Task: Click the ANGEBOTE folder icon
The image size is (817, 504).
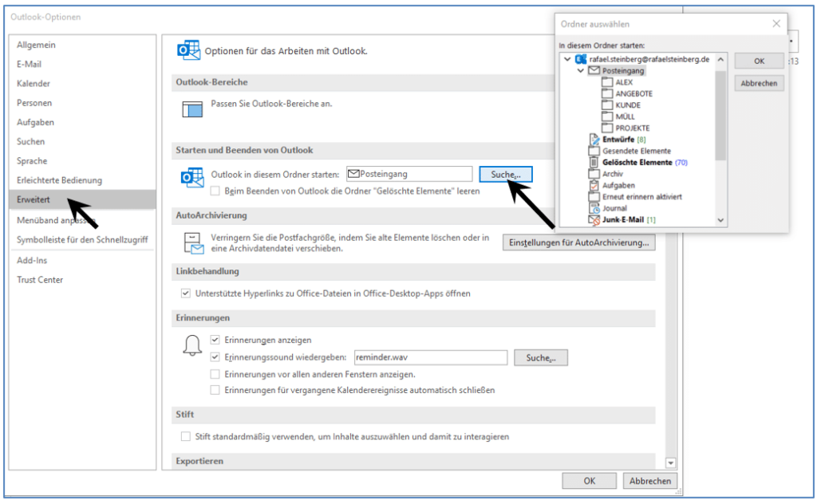Action: pos(607,94)
